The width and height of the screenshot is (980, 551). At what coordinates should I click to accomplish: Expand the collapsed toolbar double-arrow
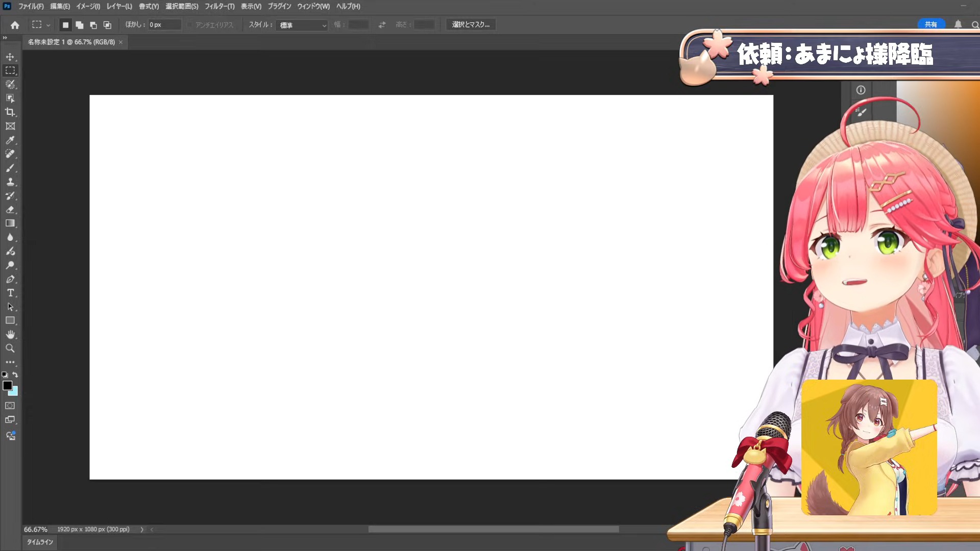(5, 38)
